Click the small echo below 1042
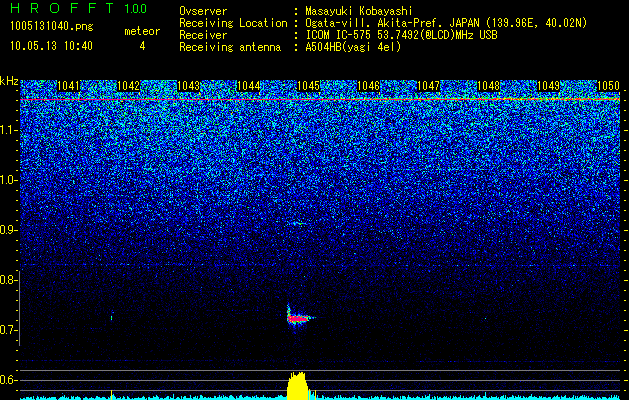 (112, 317)
